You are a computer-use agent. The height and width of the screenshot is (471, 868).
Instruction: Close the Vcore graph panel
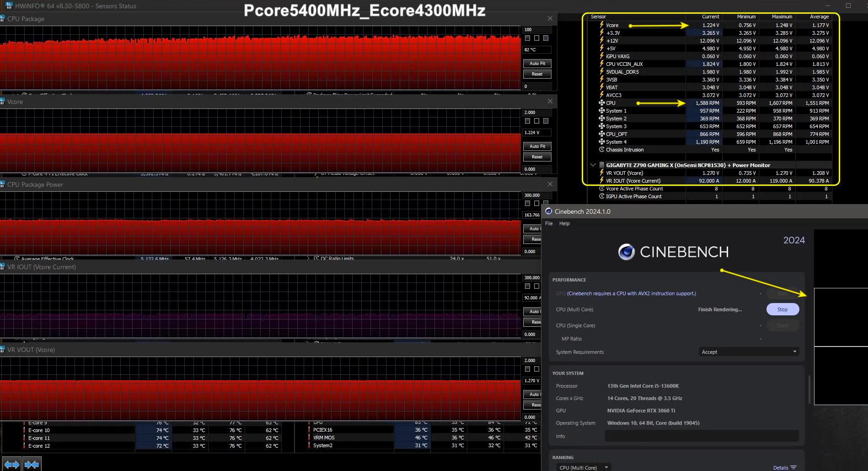tap(550, 101)
